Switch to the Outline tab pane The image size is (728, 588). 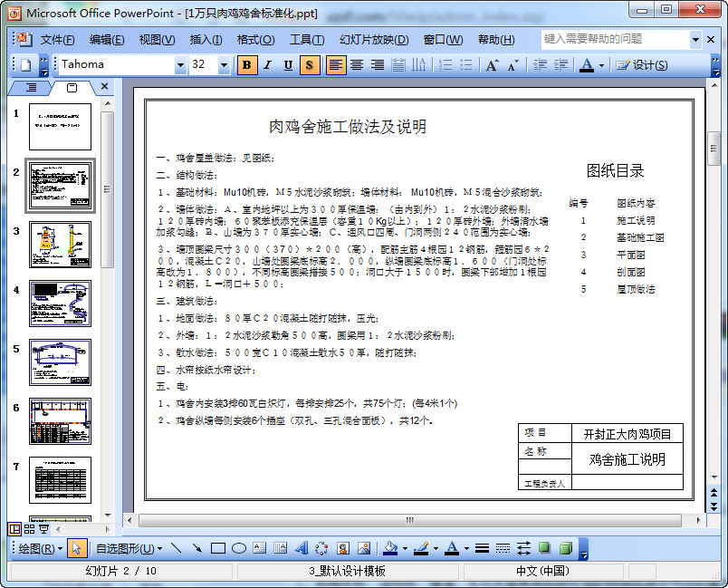[30, 88]
